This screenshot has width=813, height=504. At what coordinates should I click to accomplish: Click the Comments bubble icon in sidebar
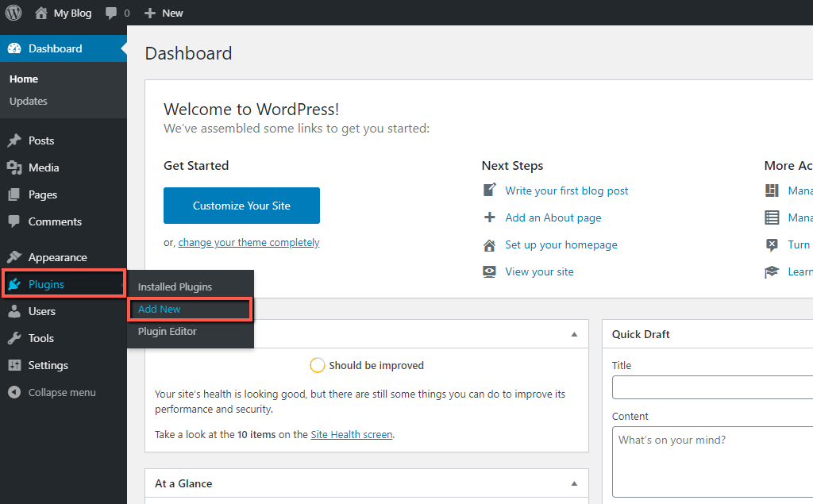pos(14,221)
